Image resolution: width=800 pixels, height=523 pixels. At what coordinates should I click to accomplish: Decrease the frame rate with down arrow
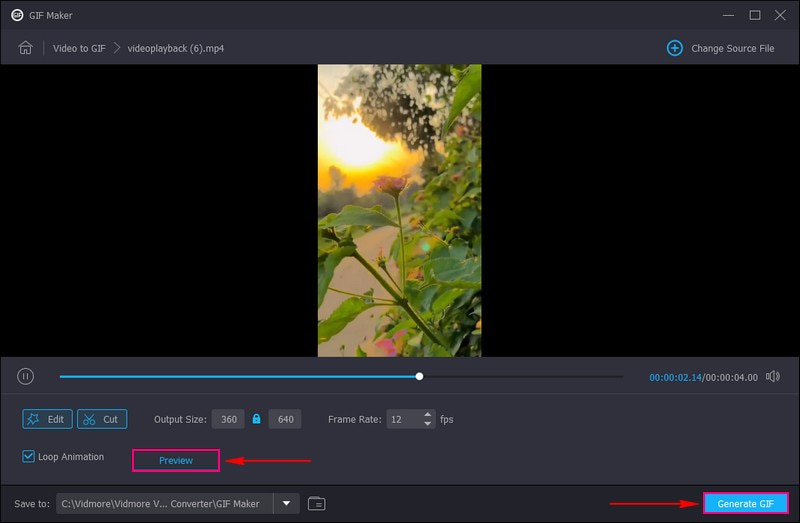coord(428,424)
